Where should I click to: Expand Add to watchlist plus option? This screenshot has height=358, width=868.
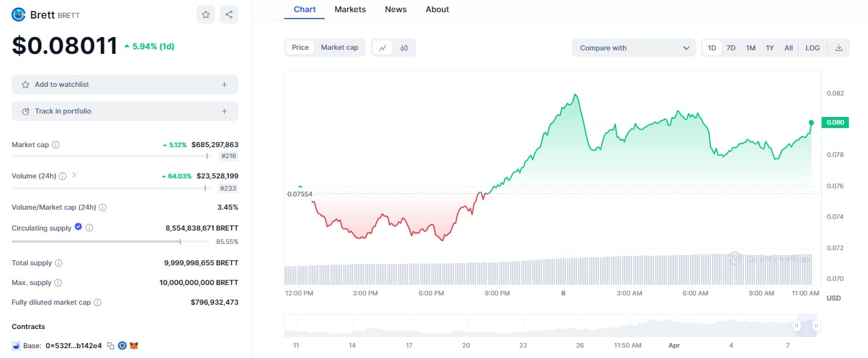224,85
